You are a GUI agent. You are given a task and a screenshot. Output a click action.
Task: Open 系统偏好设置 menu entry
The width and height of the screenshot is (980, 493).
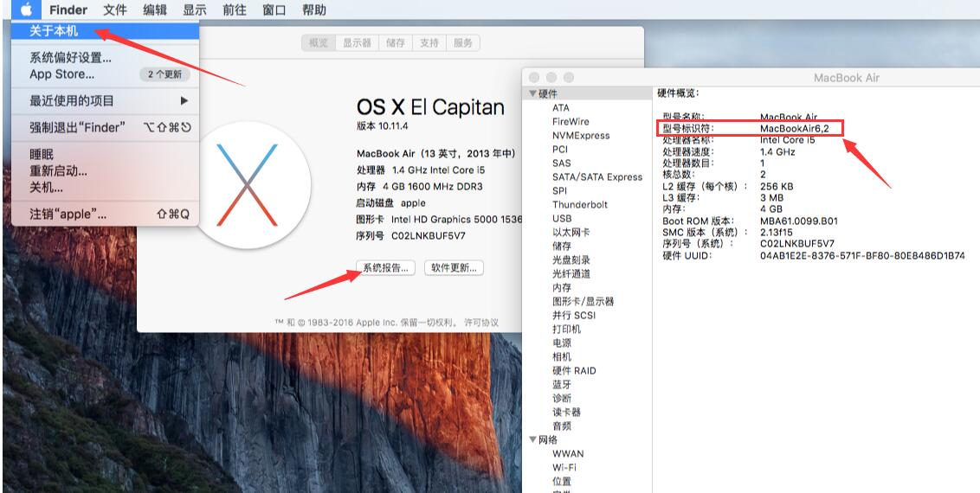pyautogui.click(x=71, y=58)
